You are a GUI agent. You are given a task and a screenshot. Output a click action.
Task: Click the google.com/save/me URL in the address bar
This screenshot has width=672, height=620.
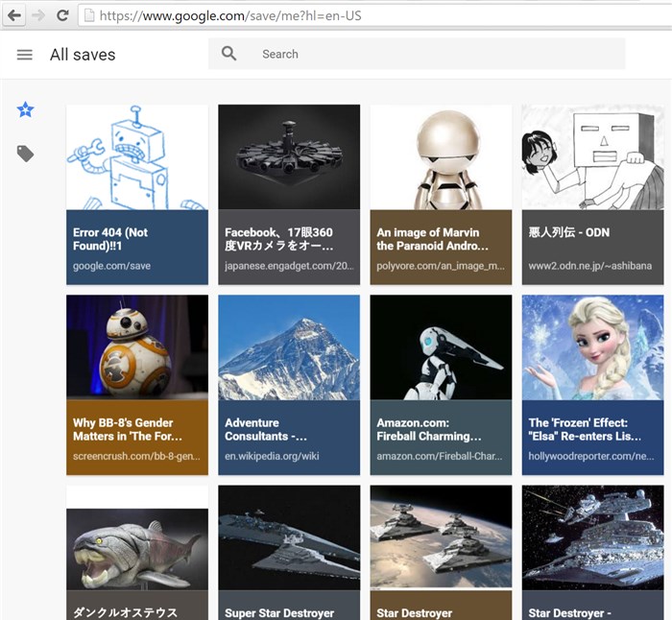[230, 16]
